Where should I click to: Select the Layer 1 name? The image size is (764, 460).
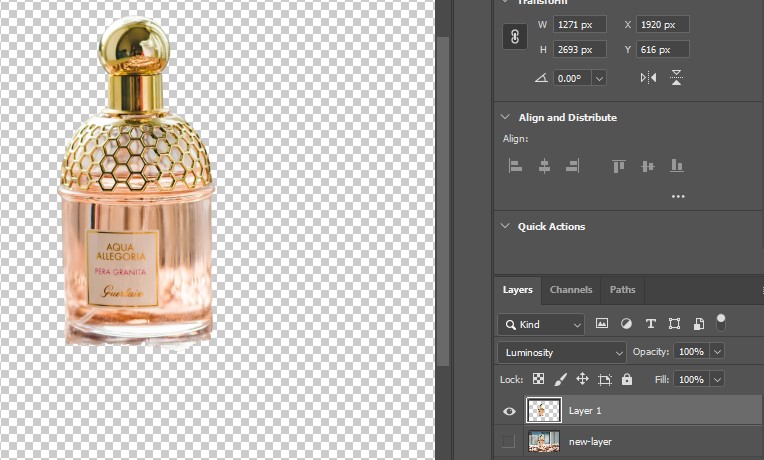point(585,411)
